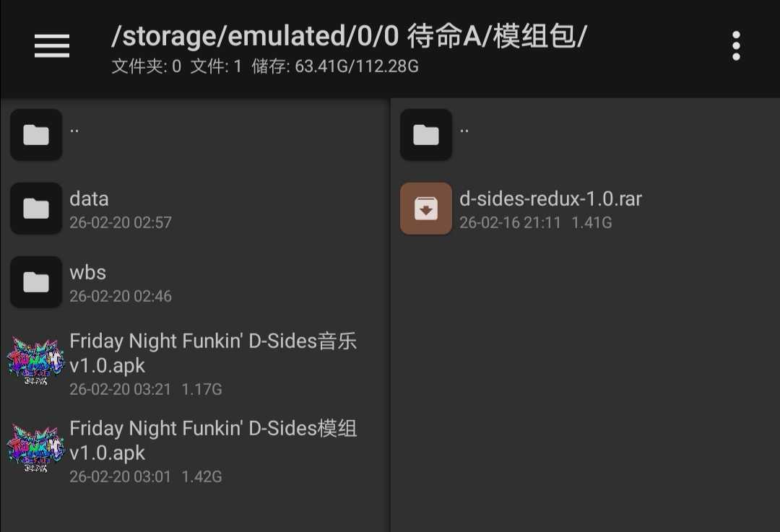Click the D-Sides音乐 apk thumbnail

(36, 362)
